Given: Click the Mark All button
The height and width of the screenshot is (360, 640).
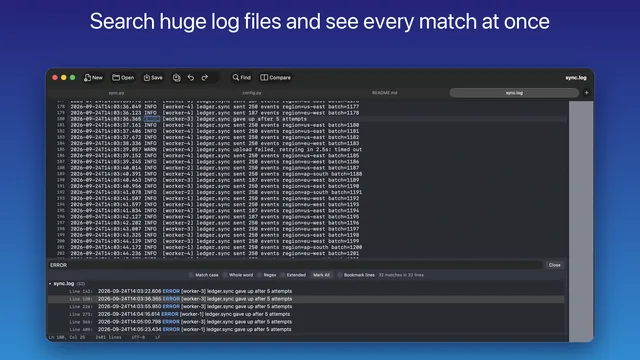Looking at the screenshot, I should pyautogui.click(x=321, y=275).
